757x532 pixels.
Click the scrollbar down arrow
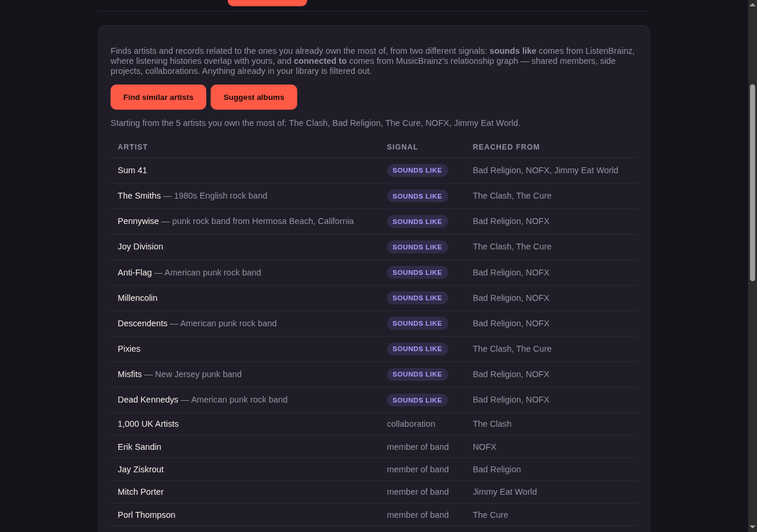[752, 527]
